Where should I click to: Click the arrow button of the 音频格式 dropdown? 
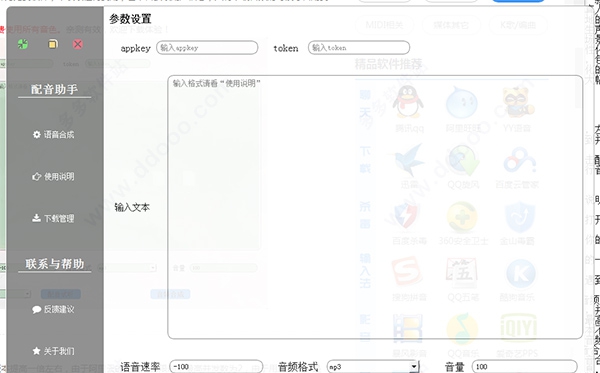tap(414, 366)
